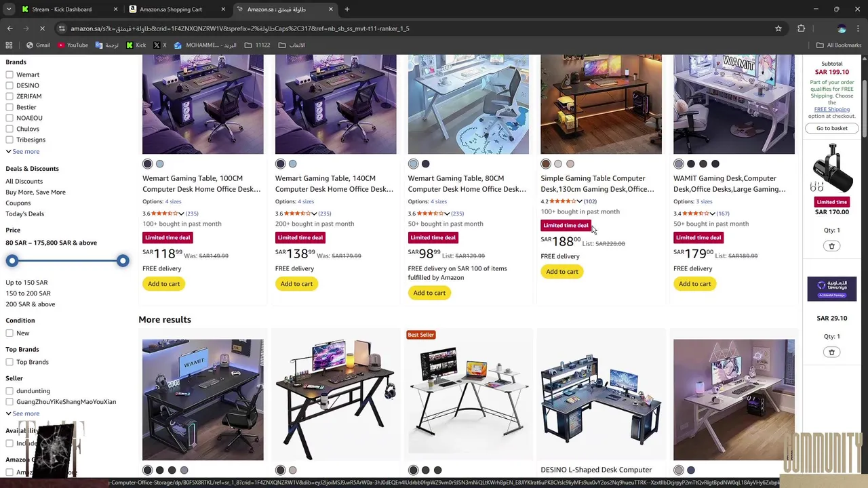The height and width of the screenshot is (488, 868).
Task: Click Go to basket button
Action: coord(831,128)
